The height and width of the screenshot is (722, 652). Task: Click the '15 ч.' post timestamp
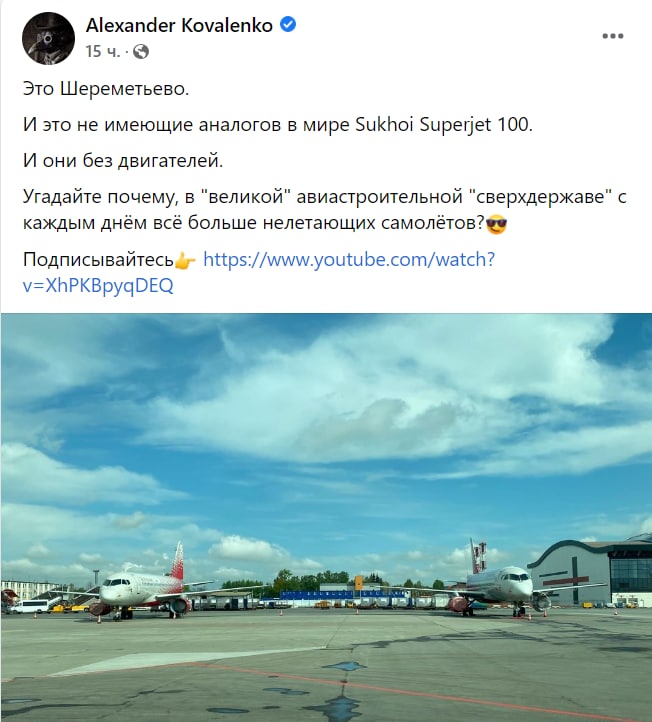click(x=102, y=52)
